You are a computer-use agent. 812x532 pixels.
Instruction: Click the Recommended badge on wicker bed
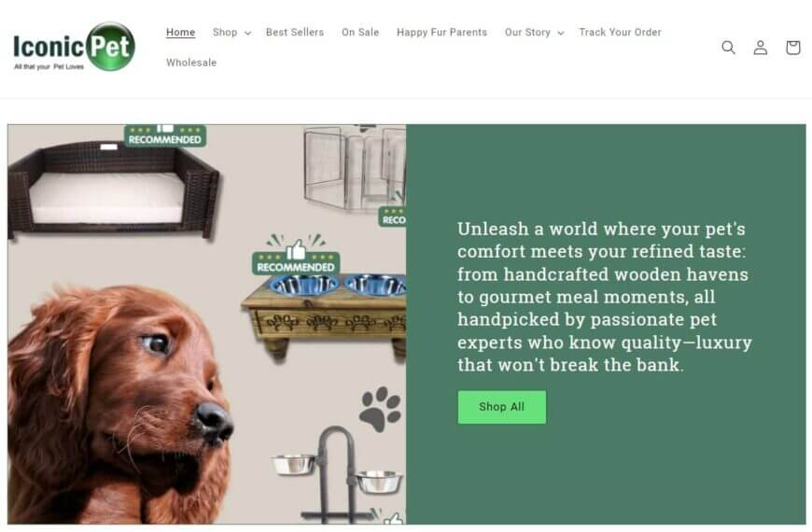point(165,135)
